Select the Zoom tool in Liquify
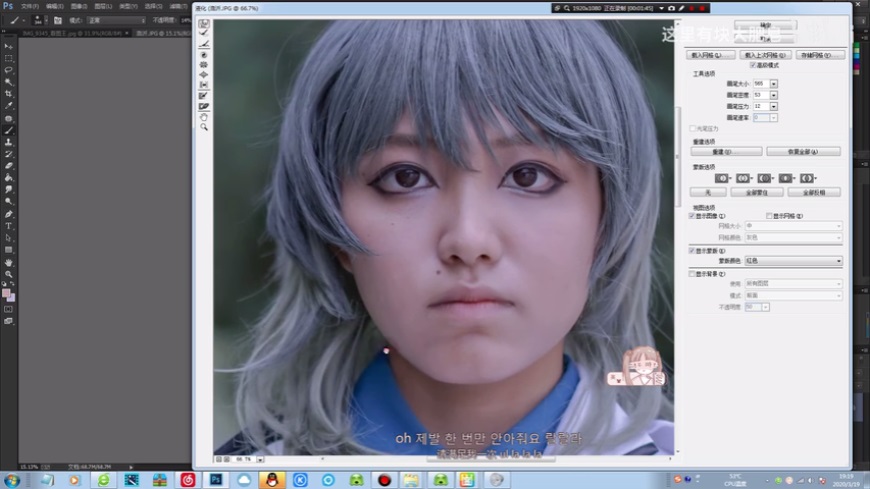This screenshot has width=870, height=489. [204, 127]
